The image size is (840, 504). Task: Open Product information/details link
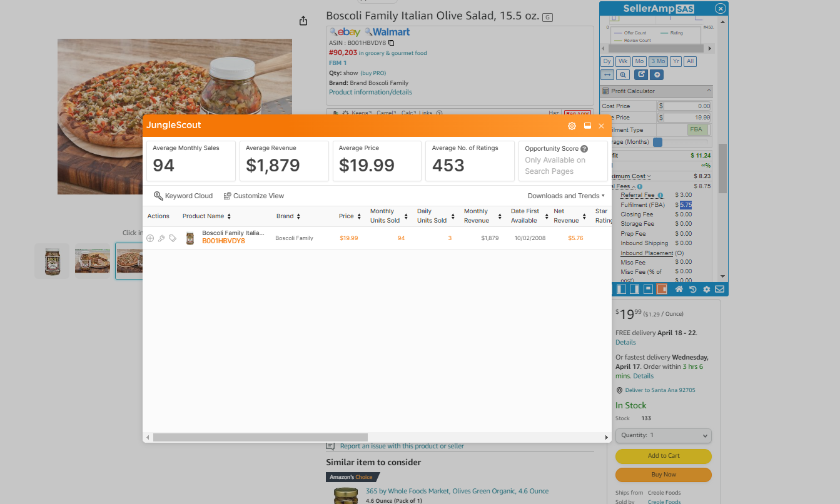(x=370, y=92)
